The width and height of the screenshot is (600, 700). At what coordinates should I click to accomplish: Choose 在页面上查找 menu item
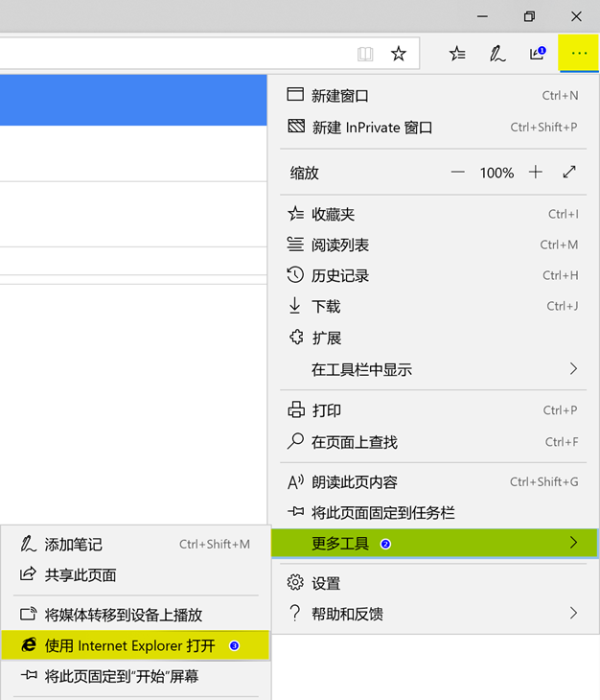(433, 442)
